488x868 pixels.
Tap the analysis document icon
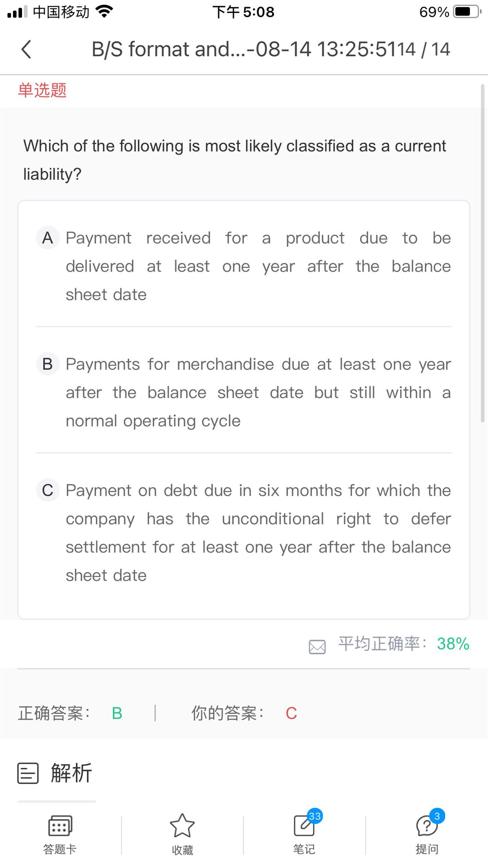pos(28,773)
